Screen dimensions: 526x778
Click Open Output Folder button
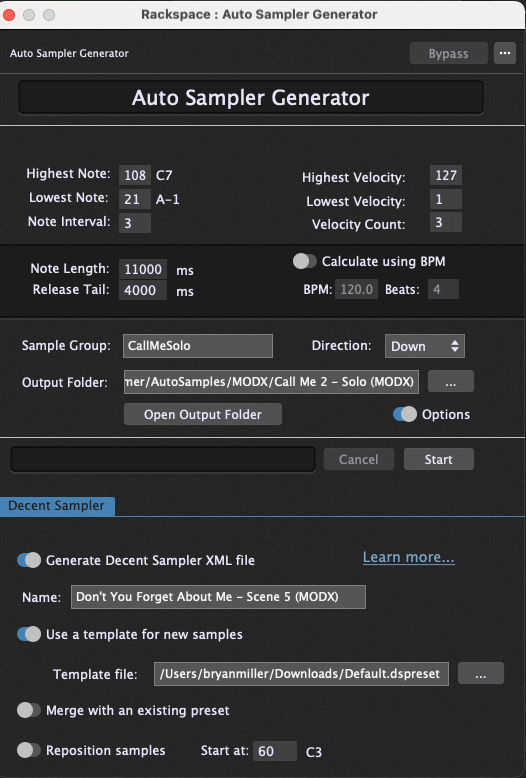pos(203,414)
